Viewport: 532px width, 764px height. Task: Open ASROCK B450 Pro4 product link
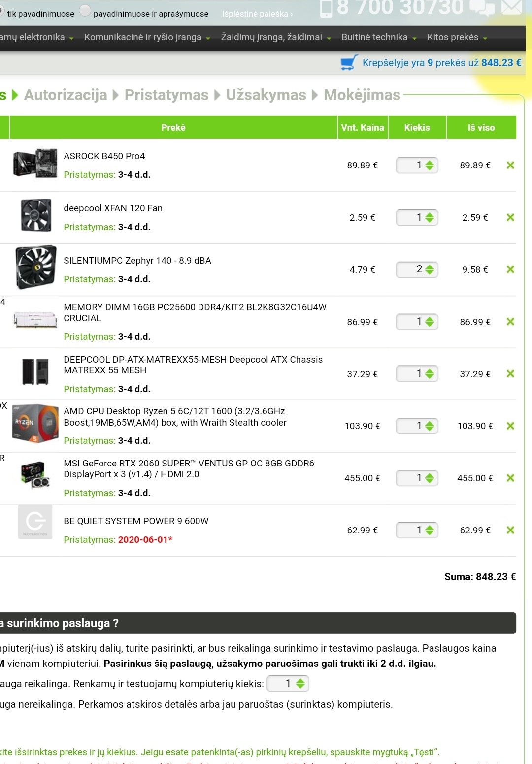point(104,156)
